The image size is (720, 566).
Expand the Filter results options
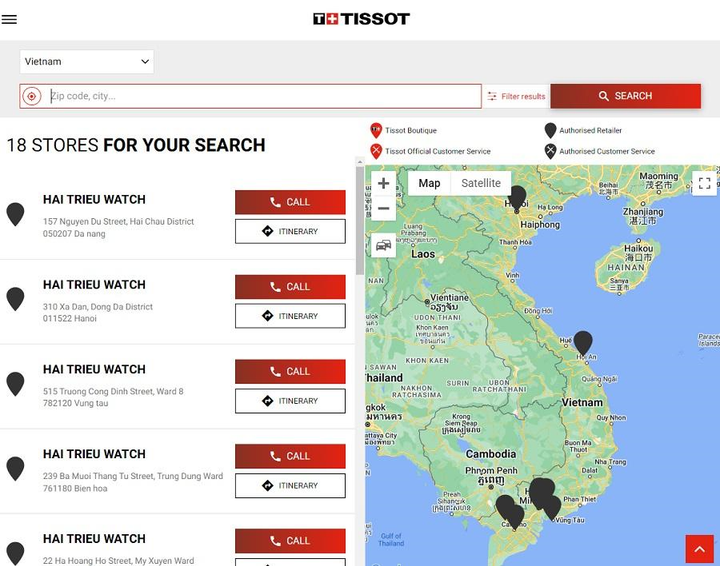tap(516, 97)
